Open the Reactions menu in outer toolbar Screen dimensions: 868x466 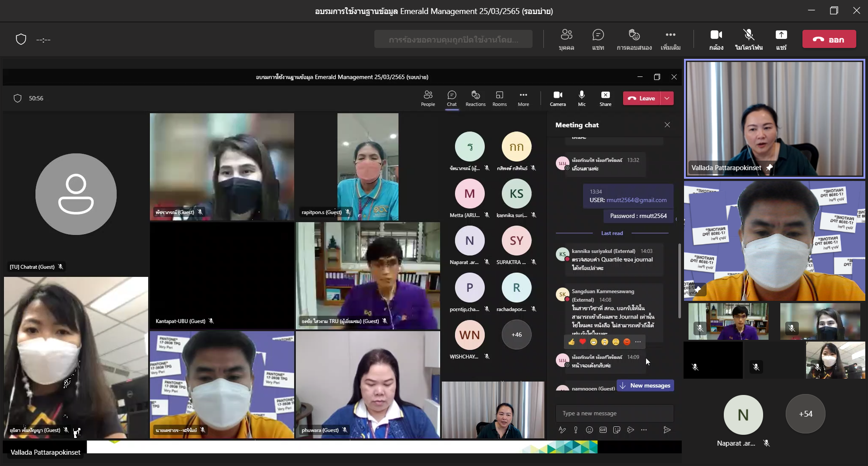[x=634, y=39]
